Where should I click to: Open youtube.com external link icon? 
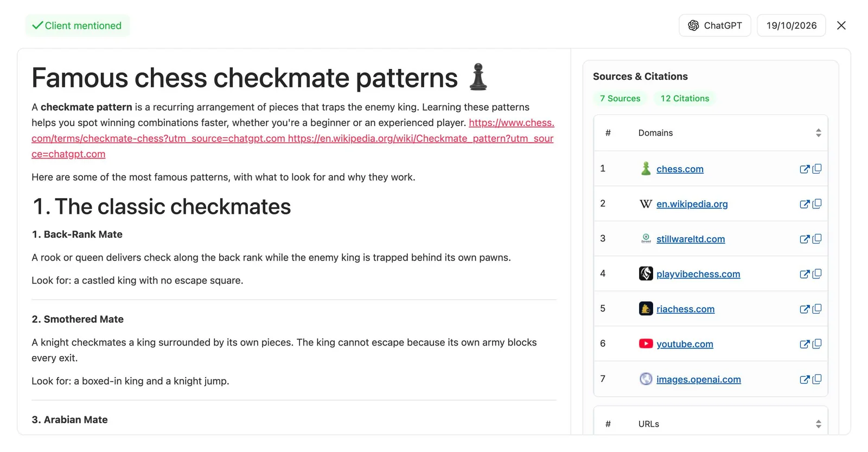tap(805, 344)
